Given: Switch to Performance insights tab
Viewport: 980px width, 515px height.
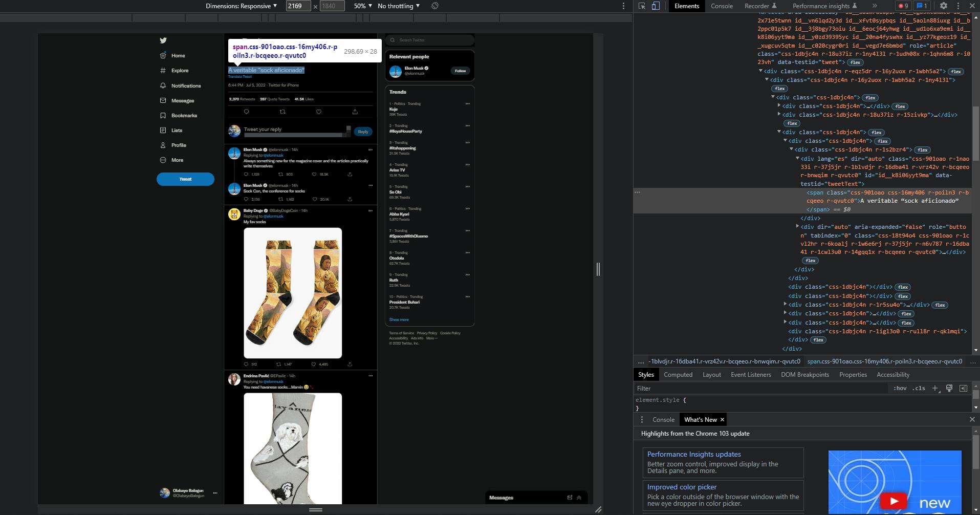Looking at the screenshot, I should (x=824, y=6).
